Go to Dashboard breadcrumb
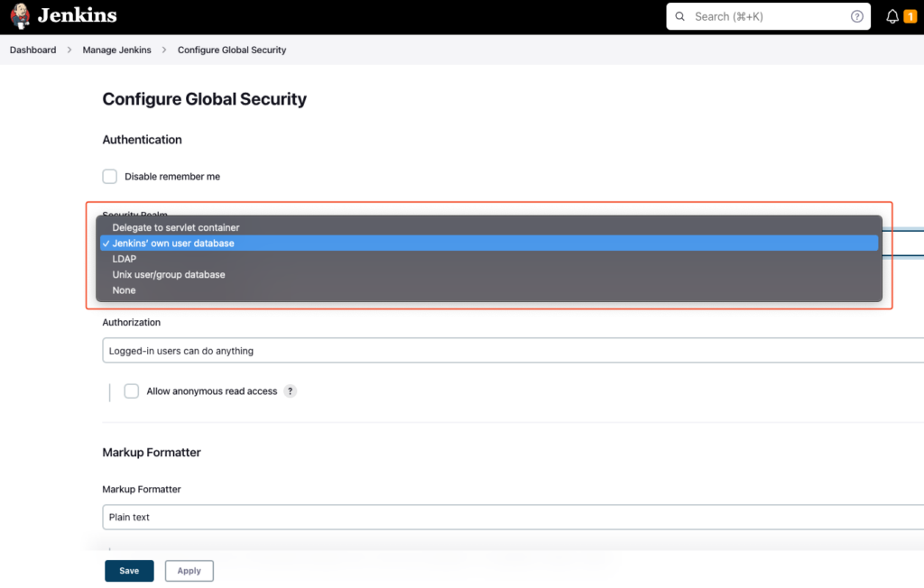 (x=33, y=51)
